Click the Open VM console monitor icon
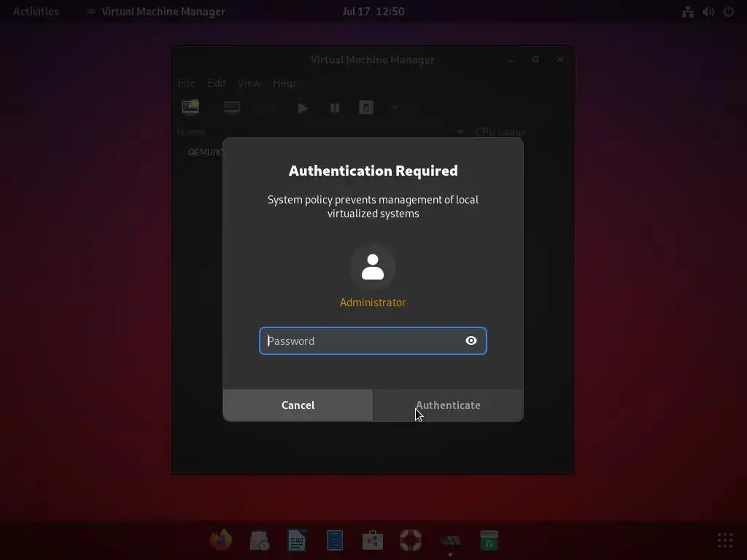The image size is (747, 560). click(232, 108)
